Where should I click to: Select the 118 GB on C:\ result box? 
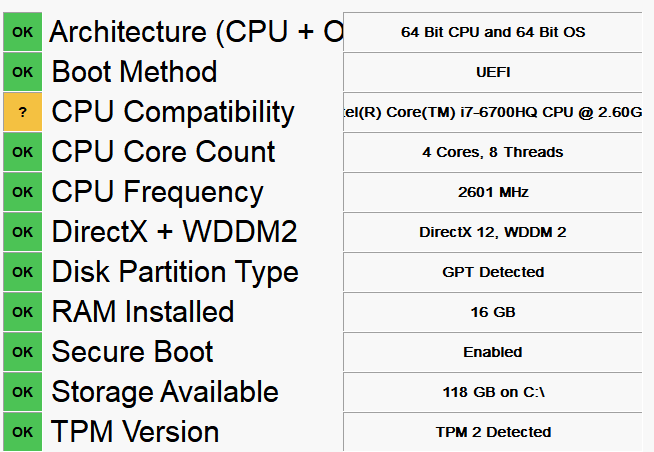493,392
